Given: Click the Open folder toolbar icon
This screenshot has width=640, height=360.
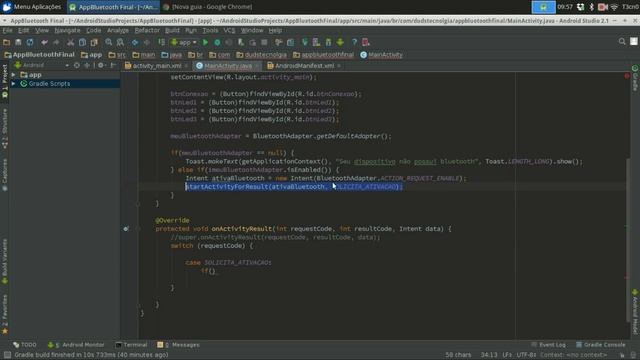Looking at the screenshot, I should tap(6, 42).
